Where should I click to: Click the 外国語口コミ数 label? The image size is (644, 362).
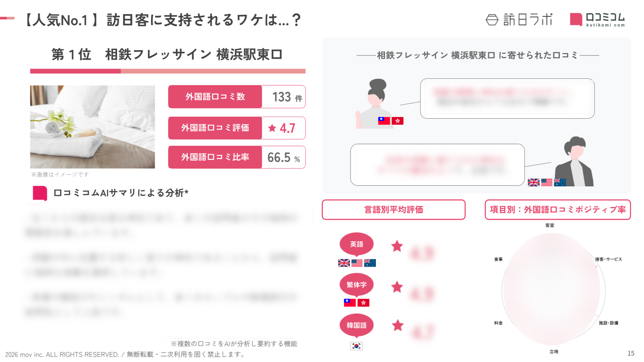[x=215, y=97]
